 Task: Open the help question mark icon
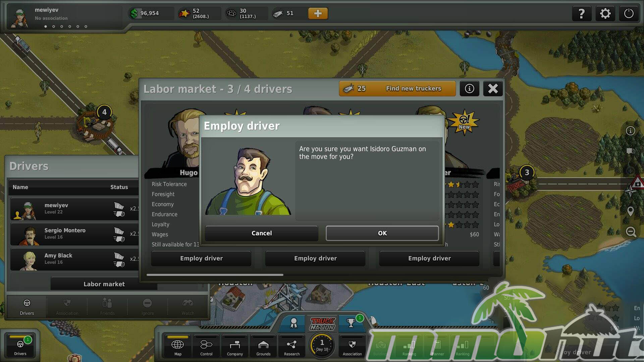(582, 14)
